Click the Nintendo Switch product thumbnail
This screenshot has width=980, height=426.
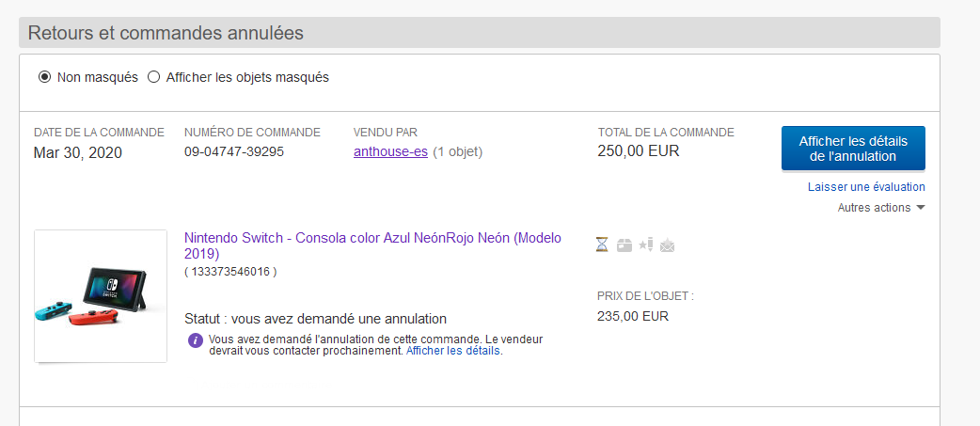pos(101,296)
